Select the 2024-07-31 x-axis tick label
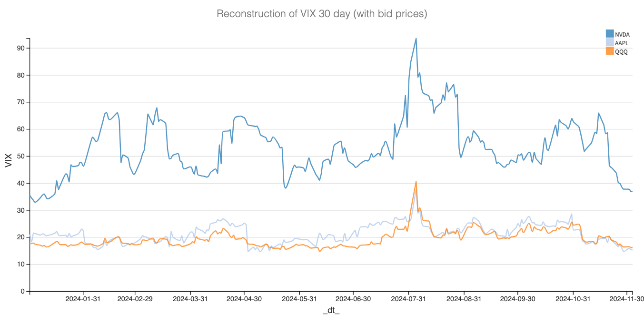The height and width of the screenshot is (324, 644). pyautogui.click(x=408, y=299)
